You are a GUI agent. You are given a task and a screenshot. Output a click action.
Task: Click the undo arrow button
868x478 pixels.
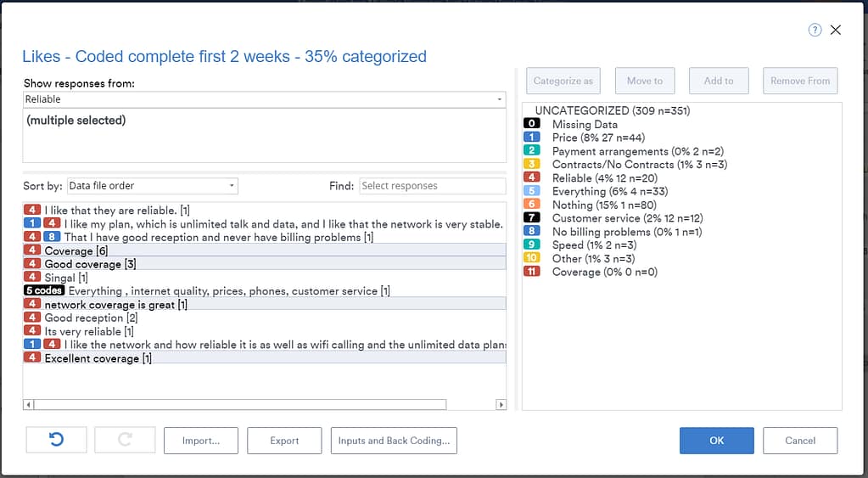point(56,441)
